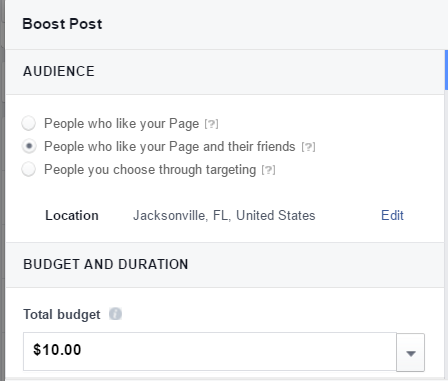Click the 'Total budget' label
Viewport: 448px width, 381px height.
(62, 314)
